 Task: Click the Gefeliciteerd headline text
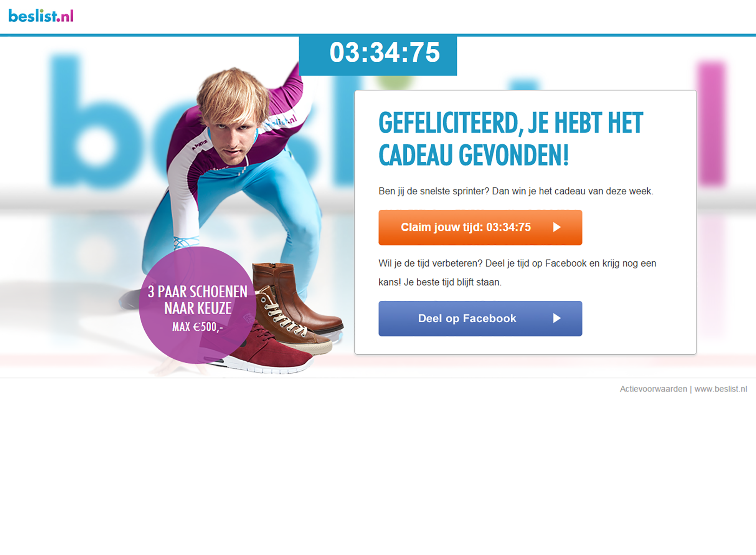[x=510, y=139]
